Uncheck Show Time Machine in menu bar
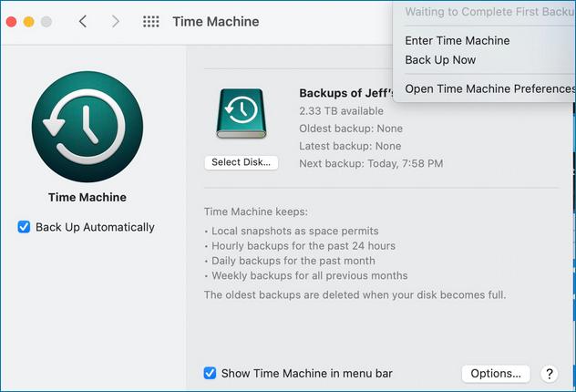The image size is (576, 392). click(x=210, y=373)
